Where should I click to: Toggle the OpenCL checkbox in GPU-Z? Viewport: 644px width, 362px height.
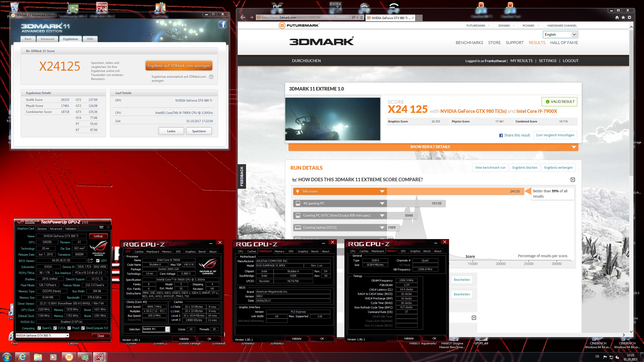(x=39, y=328)
